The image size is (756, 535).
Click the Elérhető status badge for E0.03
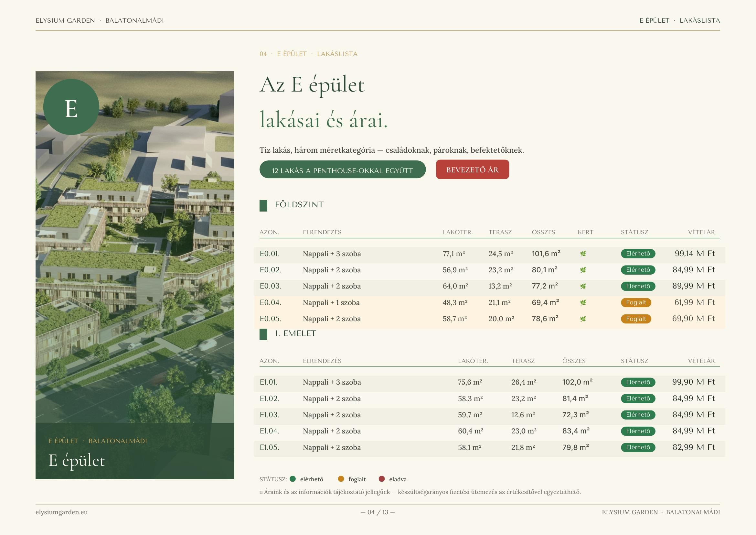click(x=638, y=286)
